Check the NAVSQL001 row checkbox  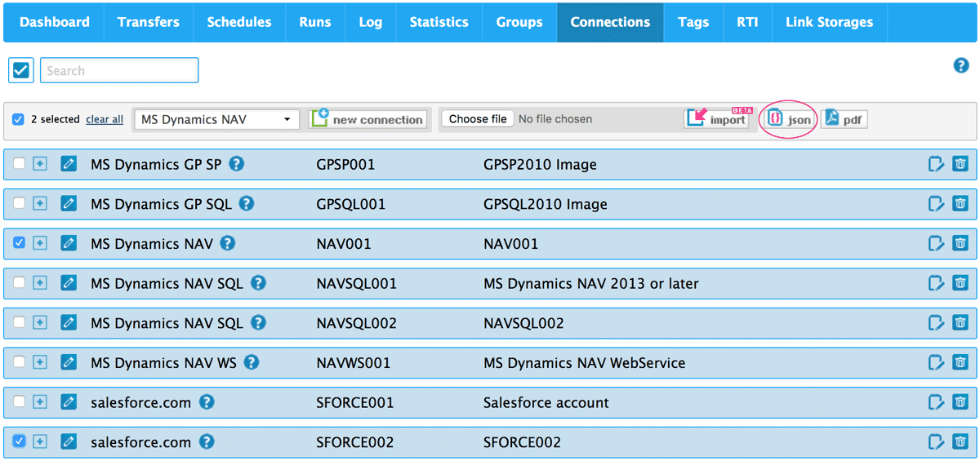click(19, 283)
